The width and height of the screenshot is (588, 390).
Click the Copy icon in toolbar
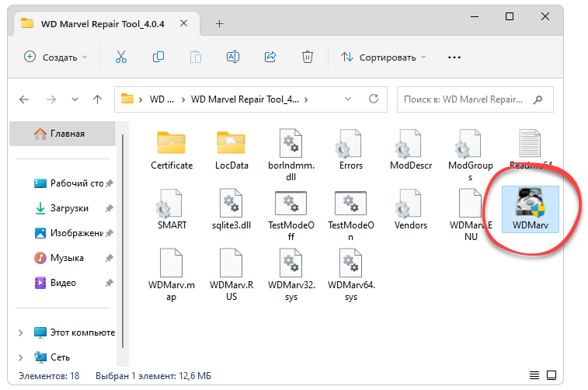point(158,57)
